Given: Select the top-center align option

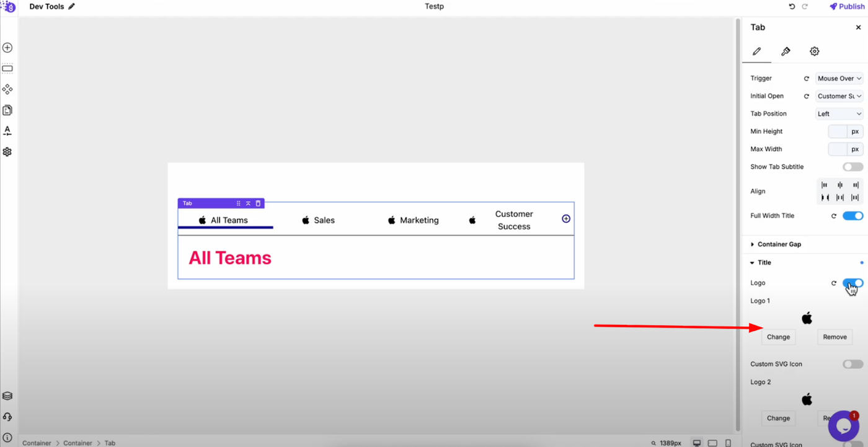Looking at the screenshot, I should click(840, 185).
